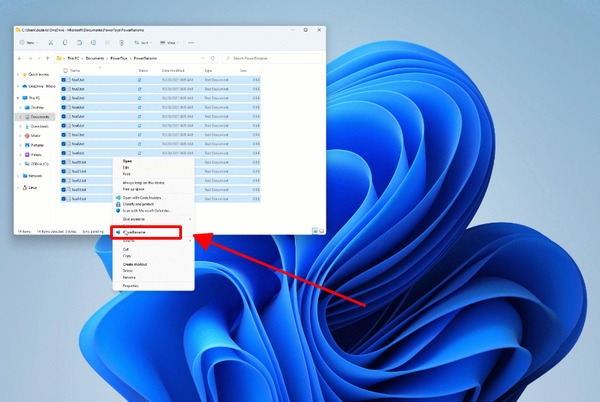Expand the Quick access tree node

(18, 75)
